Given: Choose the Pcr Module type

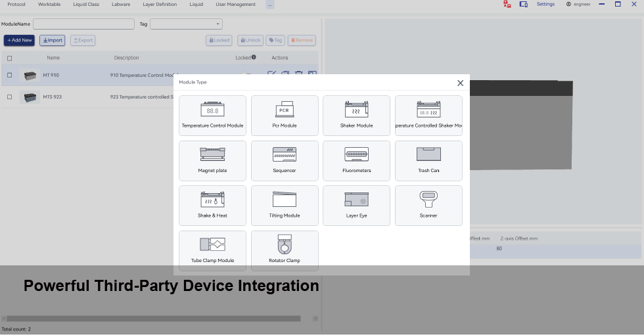Looking at the screenshot, I should tap(285, 116).
